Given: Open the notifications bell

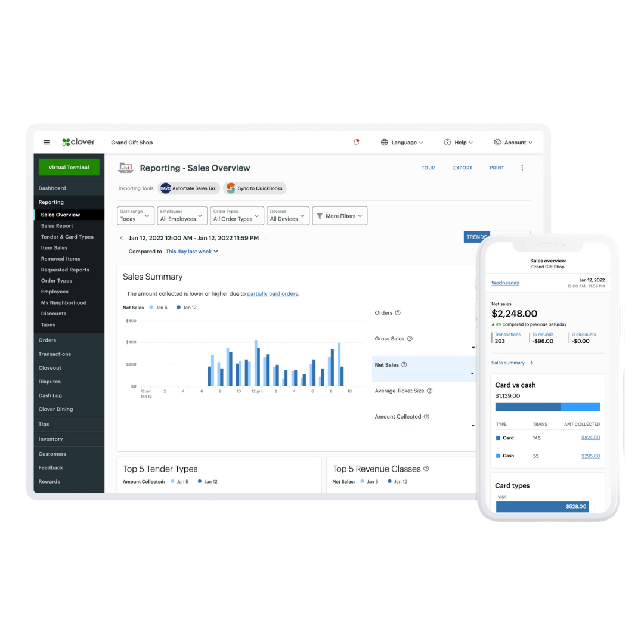Looking at the screenshot, I should click(356, 142).
